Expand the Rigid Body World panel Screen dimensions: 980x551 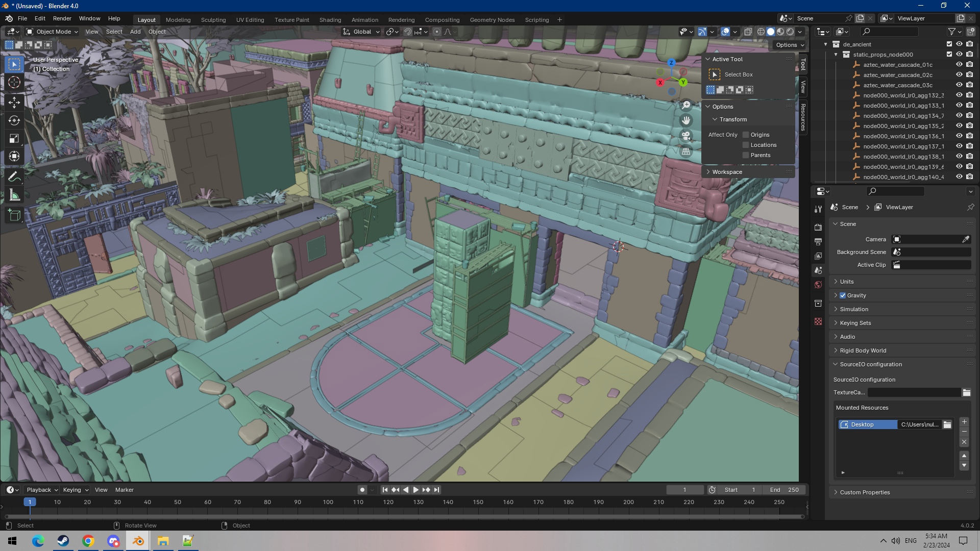863,350
